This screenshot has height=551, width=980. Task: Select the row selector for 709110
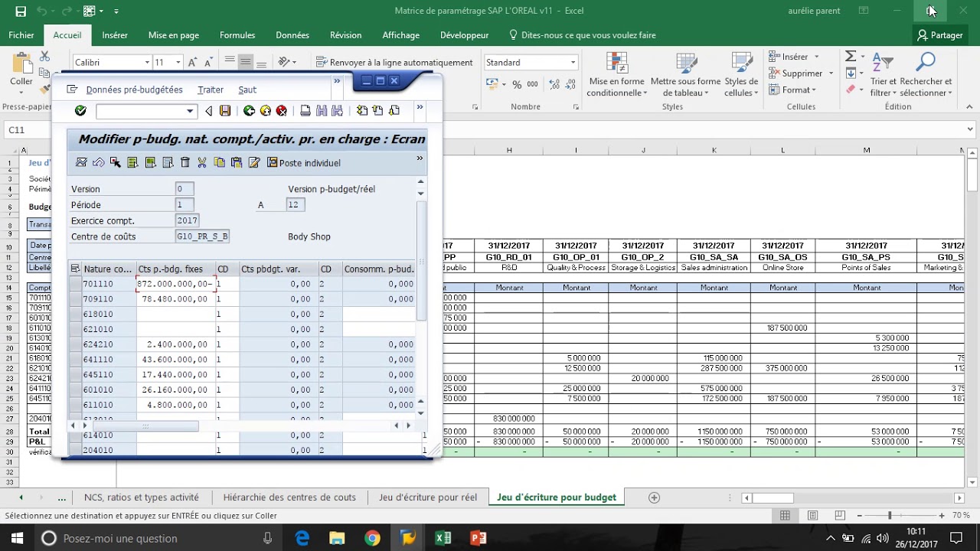point(75,299)
